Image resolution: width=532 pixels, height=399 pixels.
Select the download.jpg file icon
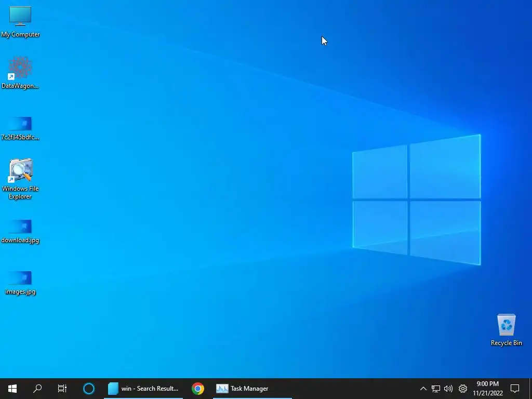pyautogui.click(x=20, y=231)
